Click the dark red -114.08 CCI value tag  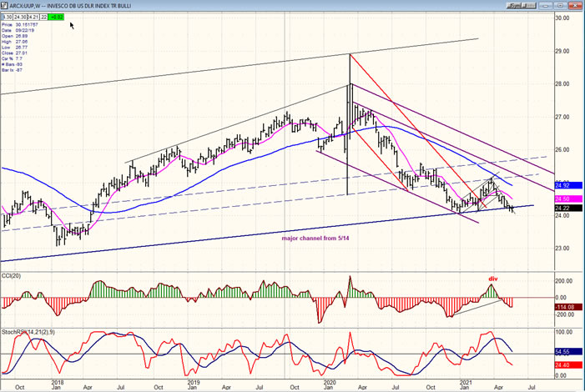568,307
